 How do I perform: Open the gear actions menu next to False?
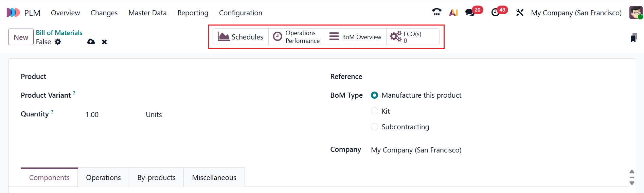pyautogui.click(x=58, y=42)
